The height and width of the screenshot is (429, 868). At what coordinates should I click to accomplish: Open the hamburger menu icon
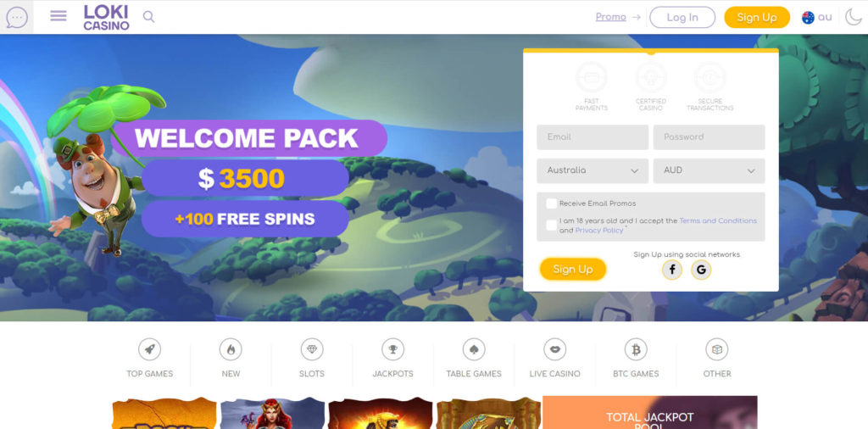58,16
